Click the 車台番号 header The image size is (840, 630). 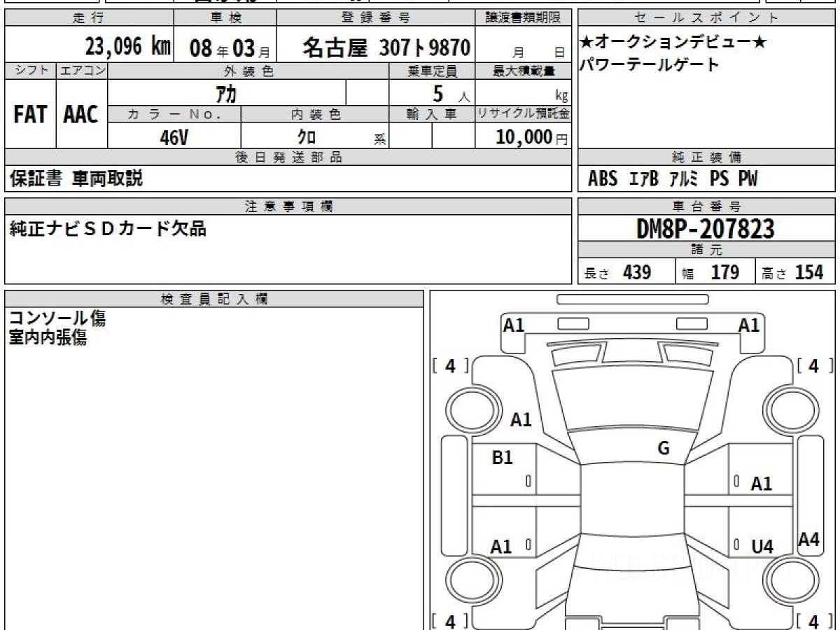coord(706,206)
